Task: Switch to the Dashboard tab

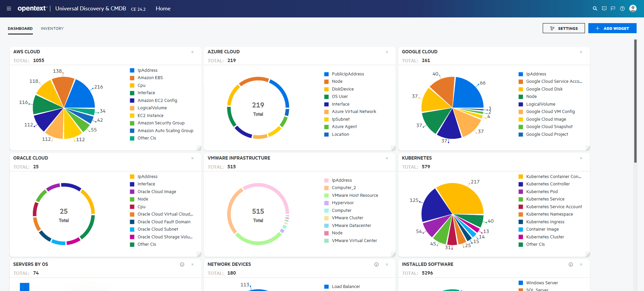Action: coord(20,28)
